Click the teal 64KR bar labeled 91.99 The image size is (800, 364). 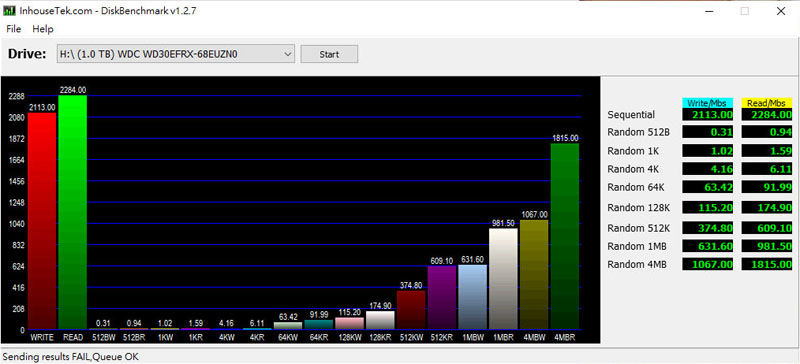318,325
